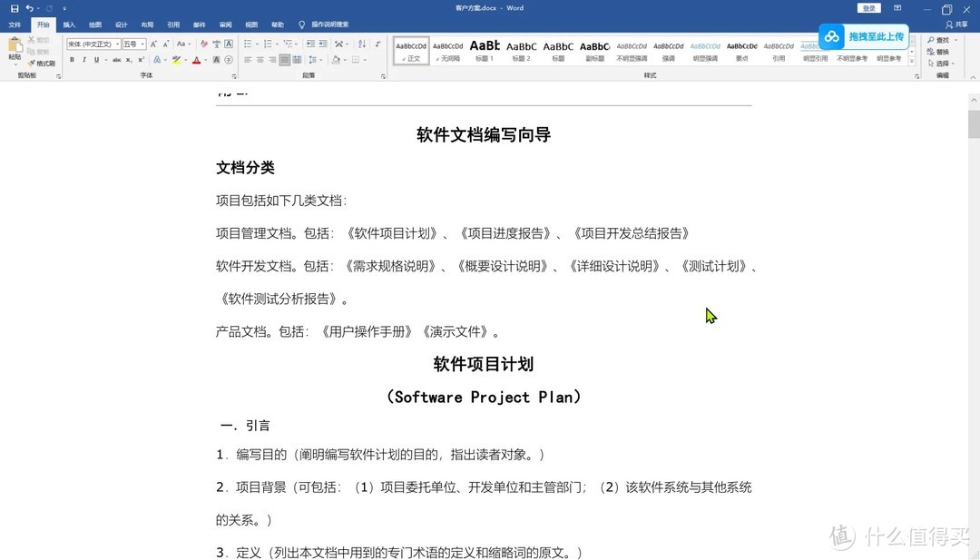This screenshot has height=560, width=980.
Task: Open the File (文件) tab
Action: 15,25
